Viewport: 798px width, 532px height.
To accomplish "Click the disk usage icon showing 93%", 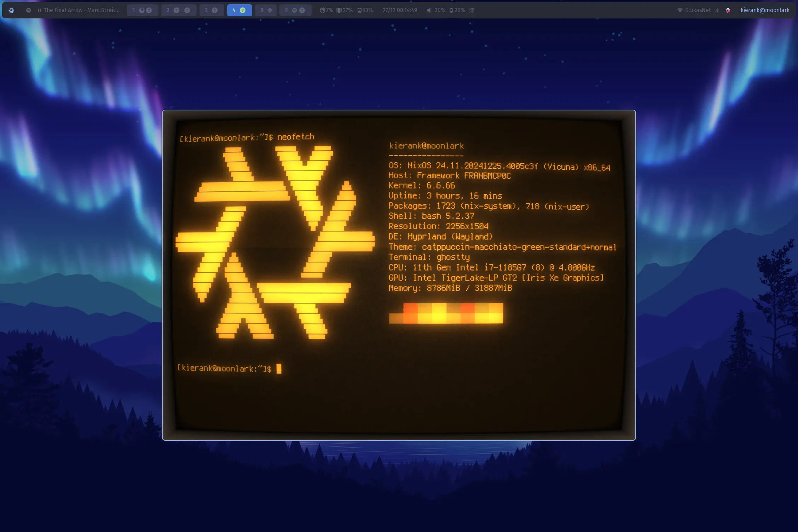I will pyautogui.click(x=359, y=10).
